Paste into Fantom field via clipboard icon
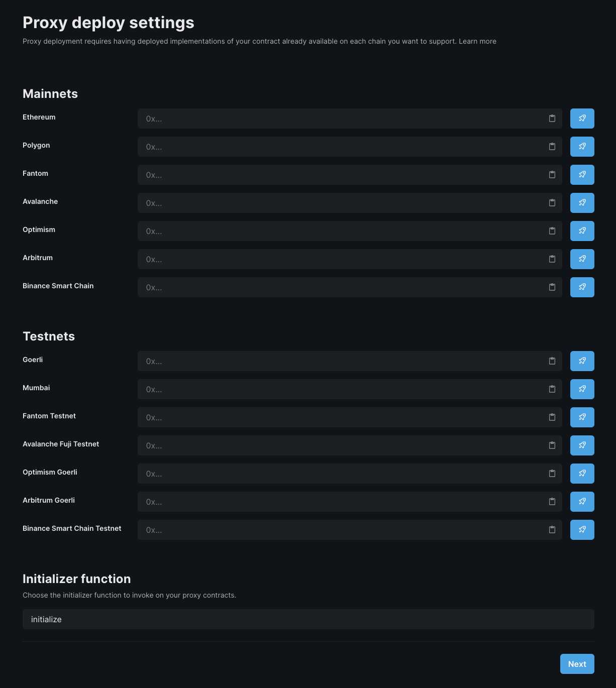 coord(552,175)
